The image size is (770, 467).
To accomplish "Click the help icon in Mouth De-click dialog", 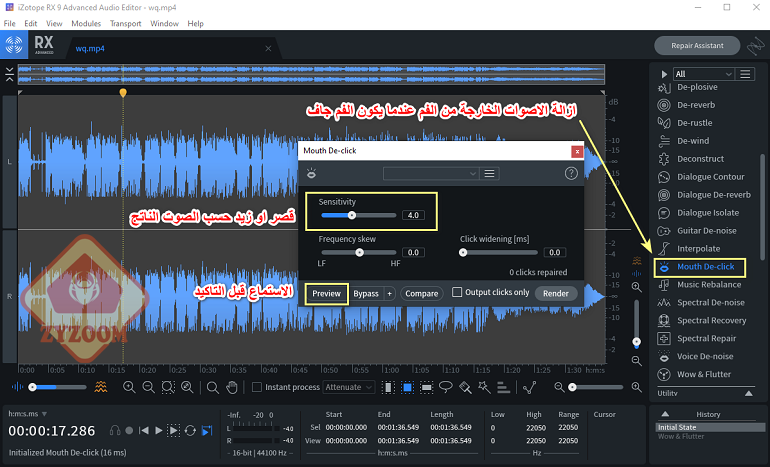I will point(571,173).
